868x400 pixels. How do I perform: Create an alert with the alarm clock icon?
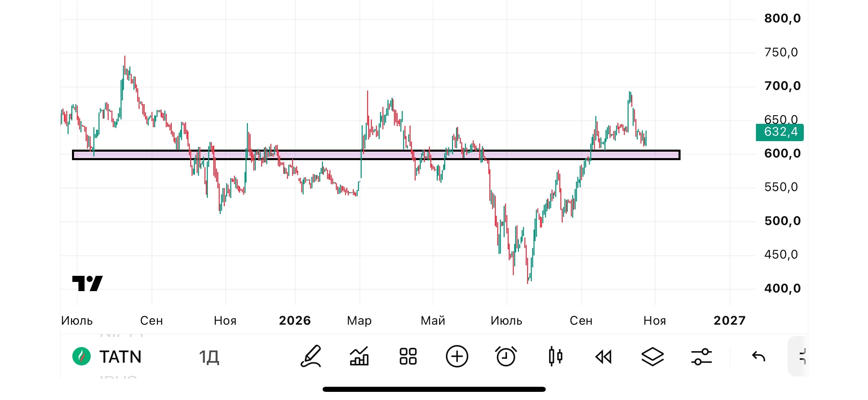(x=506, y=356)
